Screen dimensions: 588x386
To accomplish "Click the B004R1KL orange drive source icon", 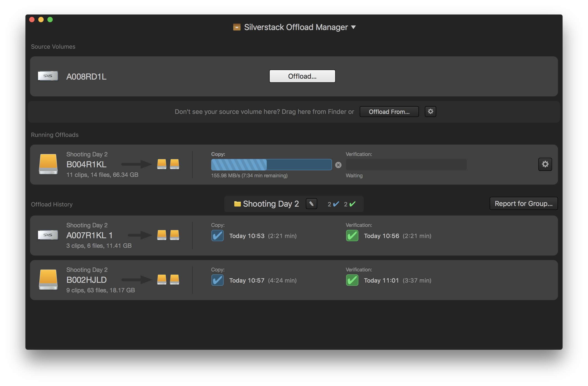I will click(x=48, y=164).
